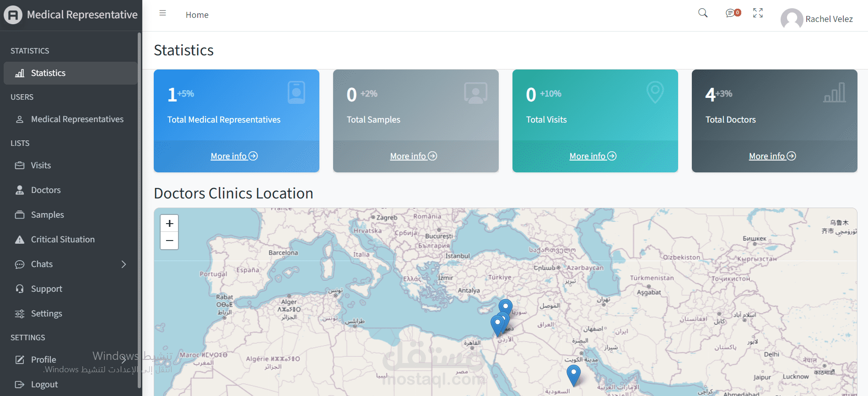Click the Home breadcrumb link
This screenshot has width=868, height=396.
point(197,15)
